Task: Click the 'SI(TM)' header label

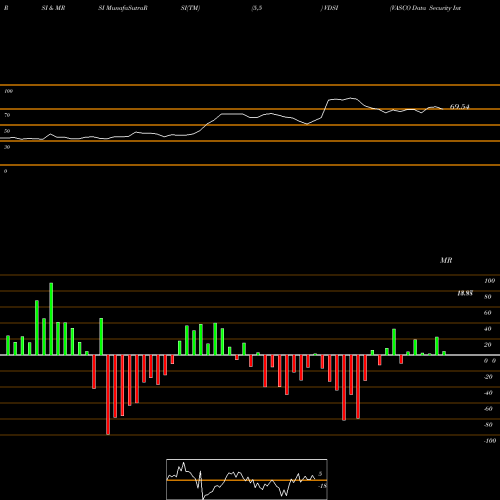Action: click(x=190, y=8)
